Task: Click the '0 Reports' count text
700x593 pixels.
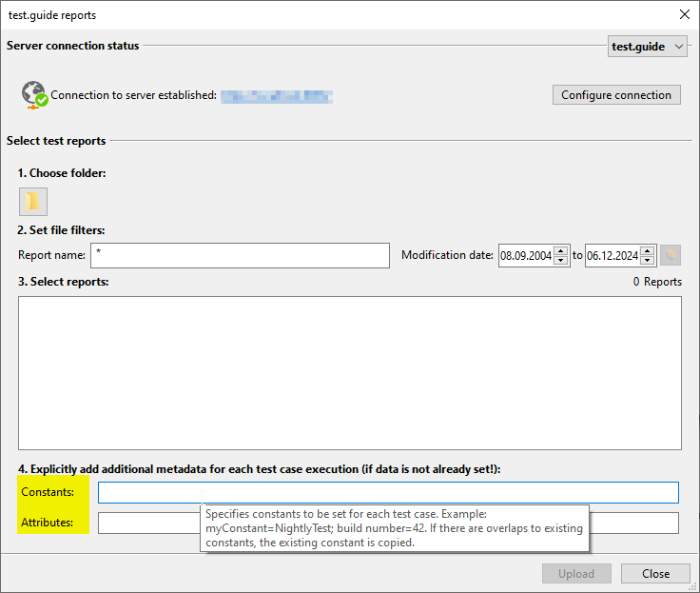Action: (x=657, y=282)
